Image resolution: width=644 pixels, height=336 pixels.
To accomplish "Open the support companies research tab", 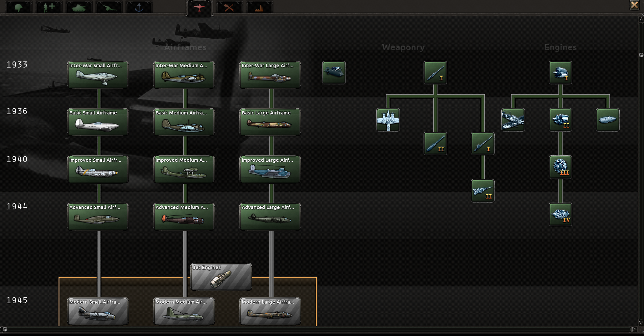I will click(48, 6).
